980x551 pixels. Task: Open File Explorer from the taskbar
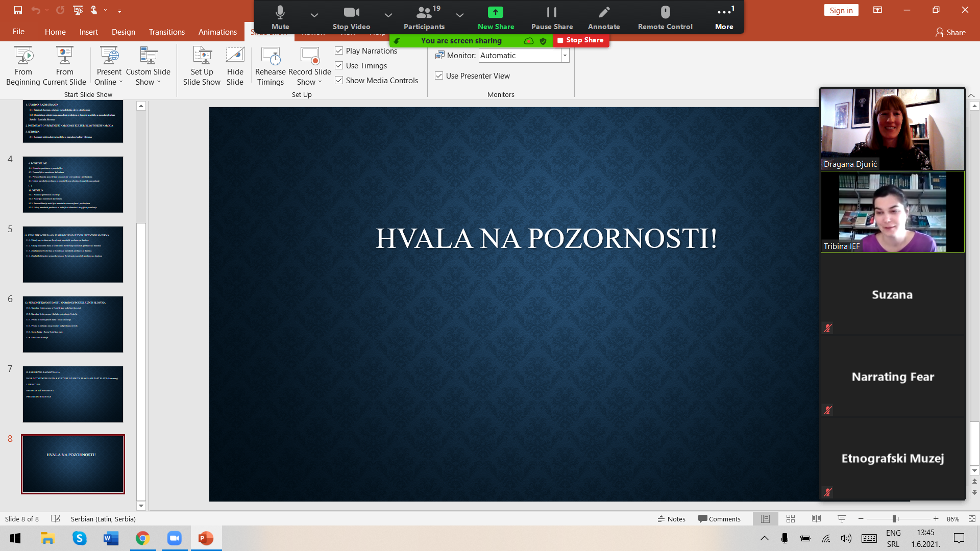(47, 538)
